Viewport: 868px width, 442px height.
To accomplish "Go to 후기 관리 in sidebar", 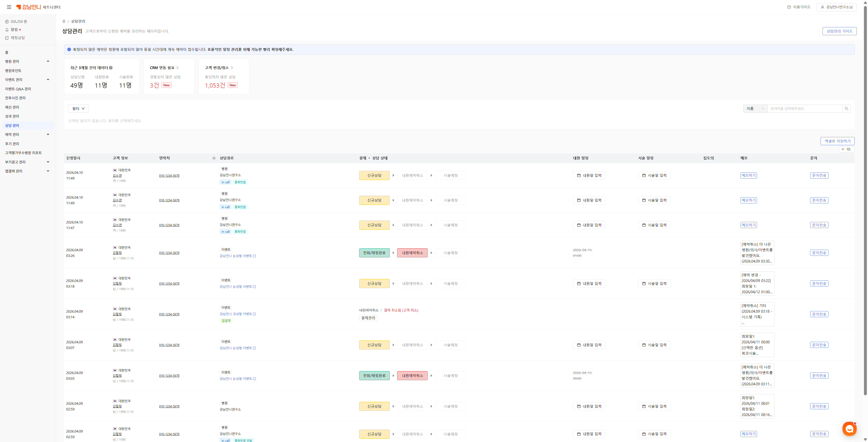I will click(x=12, y=144).
